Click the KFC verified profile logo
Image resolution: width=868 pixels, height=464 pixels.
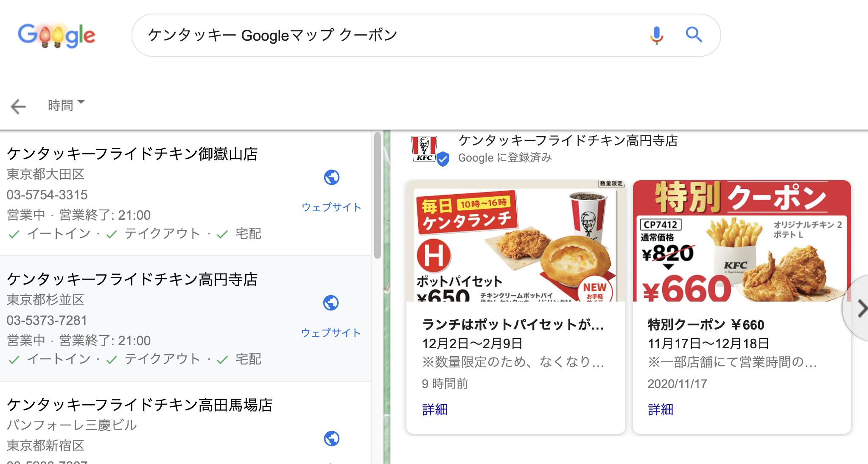[429, 150]
